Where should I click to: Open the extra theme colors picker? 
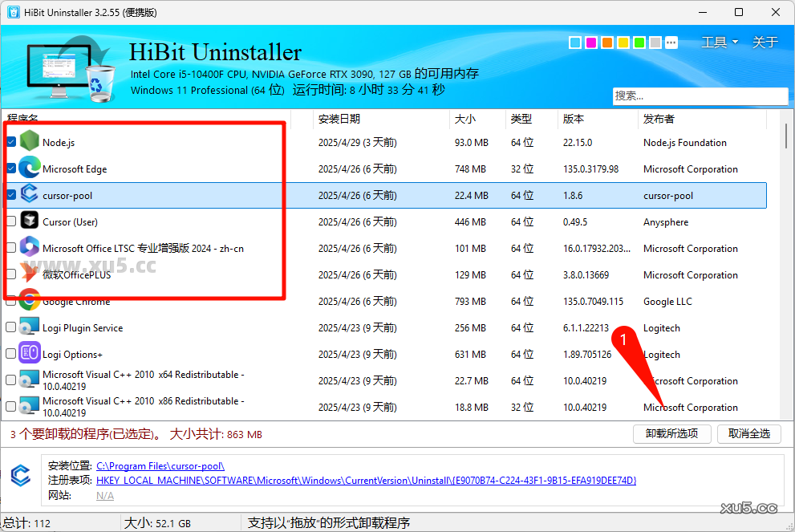pyautogui.click(x=671, y=42)
